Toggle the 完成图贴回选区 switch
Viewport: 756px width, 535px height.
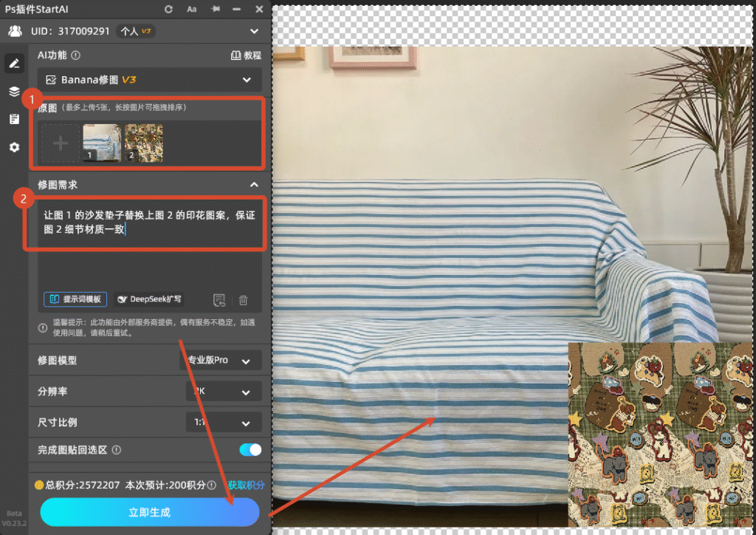click(x=250, y=449)
